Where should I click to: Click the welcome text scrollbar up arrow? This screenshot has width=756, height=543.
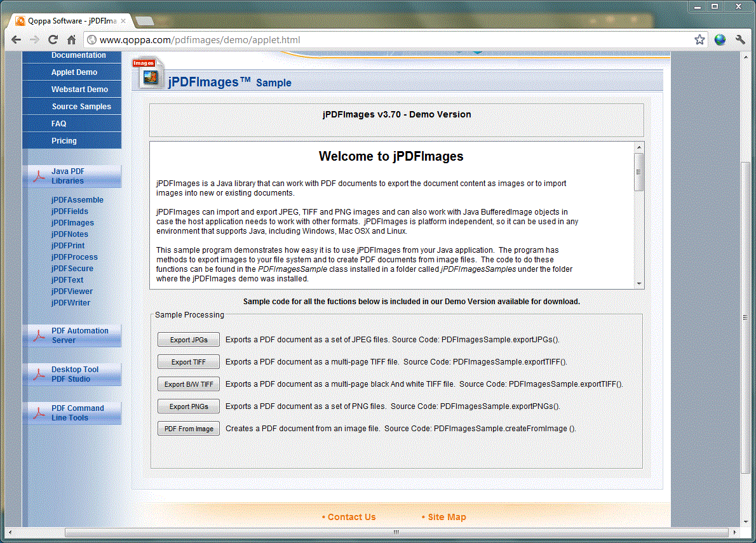pyautogui.click(x=639, y=147)
